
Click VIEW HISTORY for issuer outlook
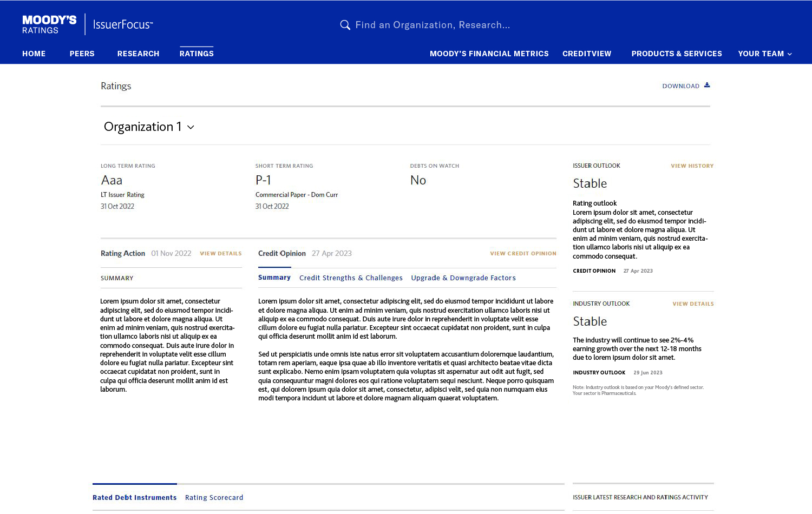coord(692,166)
